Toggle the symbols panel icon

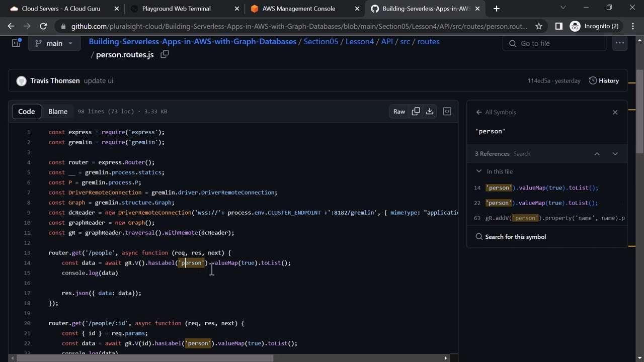tap(447, 112)
